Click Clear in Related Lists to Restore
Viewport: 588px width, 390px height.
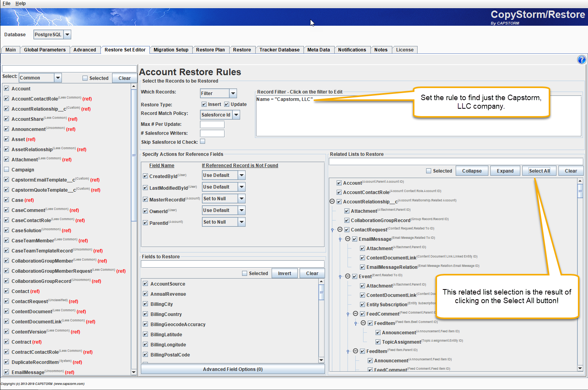(571, 171)
